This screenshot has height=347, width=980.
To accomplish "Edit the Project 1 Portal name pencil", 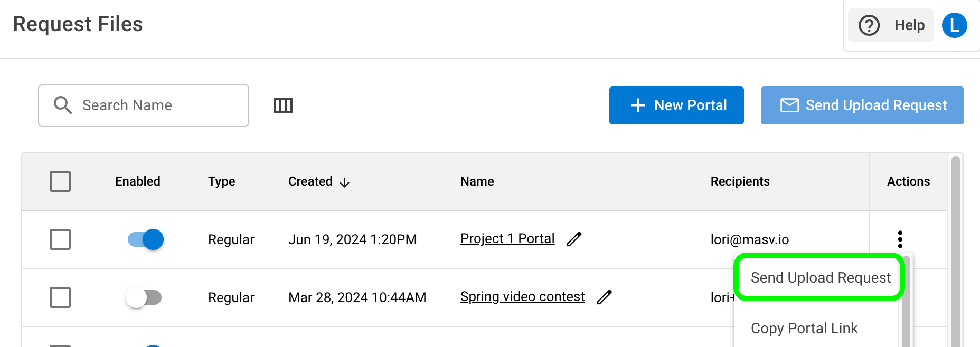I will tap(574, 239).
